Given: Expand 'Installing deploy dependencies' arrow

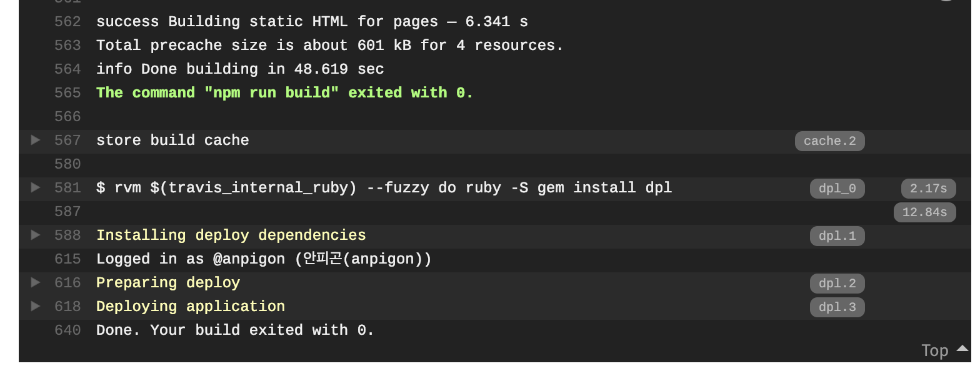Looking at the screenshot, I should [x=36, y=235].
